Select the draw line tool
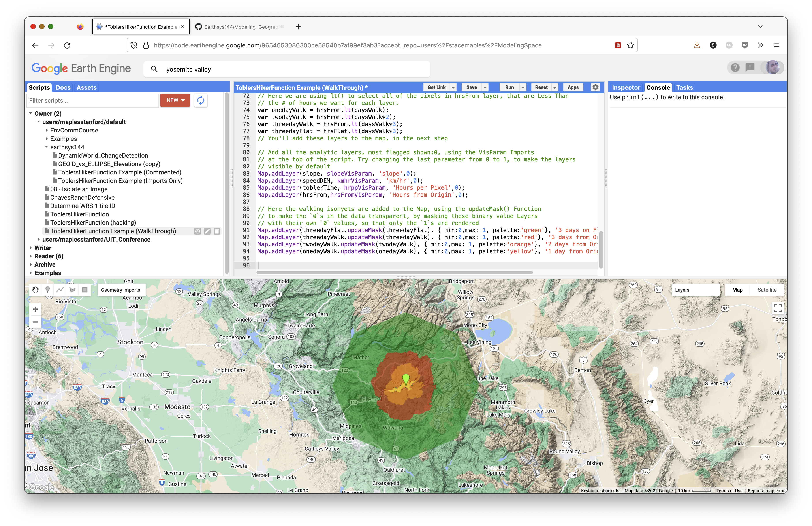The width and height of the screenshot is (812, 526). click(x=60, y=290)
